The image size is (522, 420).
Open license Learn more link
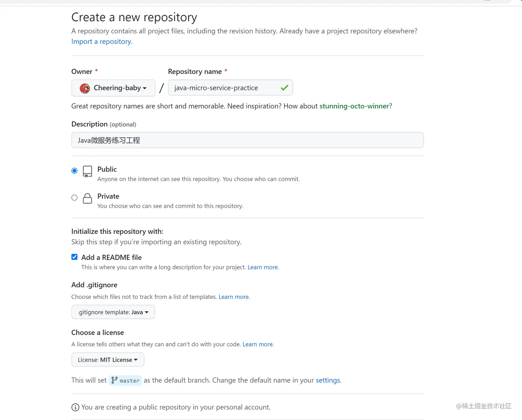coord(258,344)
